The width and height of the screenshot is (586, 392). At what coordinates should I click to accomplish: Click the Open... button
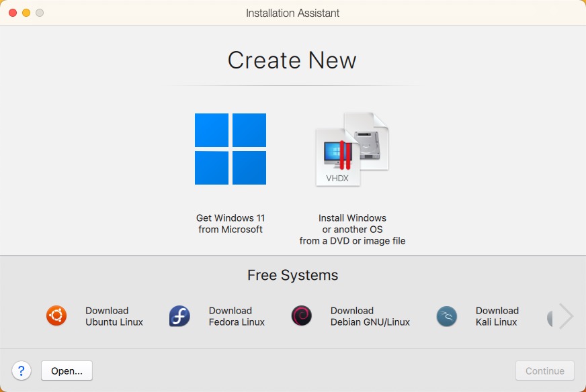click(66, 371)
